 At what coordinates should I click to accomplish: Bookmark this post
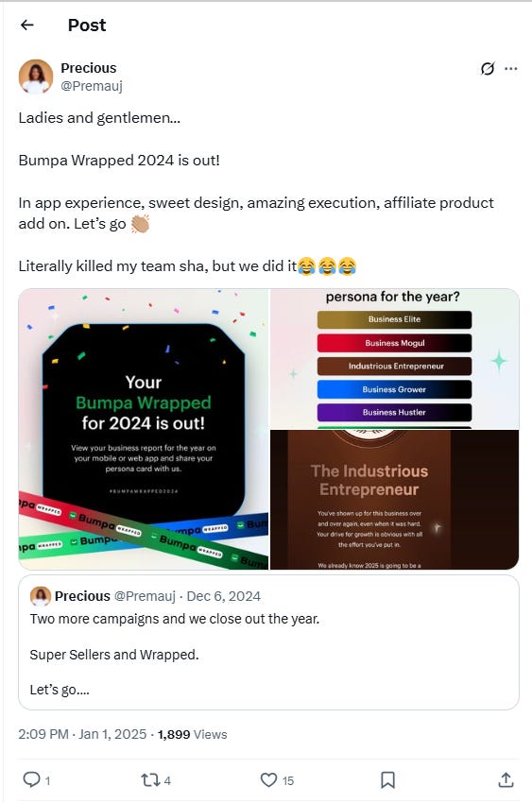click(387, 780)
